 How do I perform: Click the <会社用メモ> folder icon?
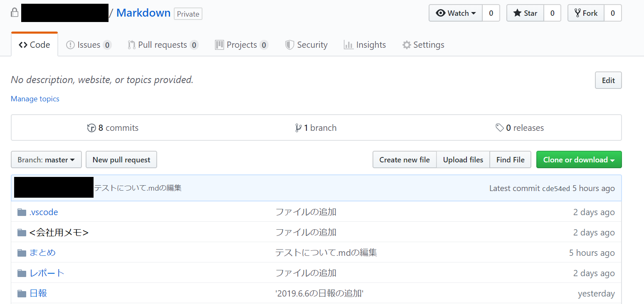[x=22, y=233]
